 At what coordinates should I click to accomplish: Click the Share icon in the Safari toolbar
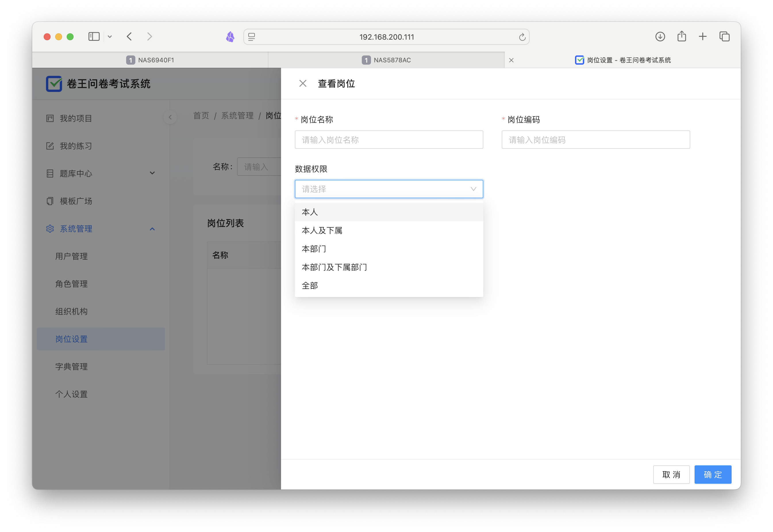(681, 36)
